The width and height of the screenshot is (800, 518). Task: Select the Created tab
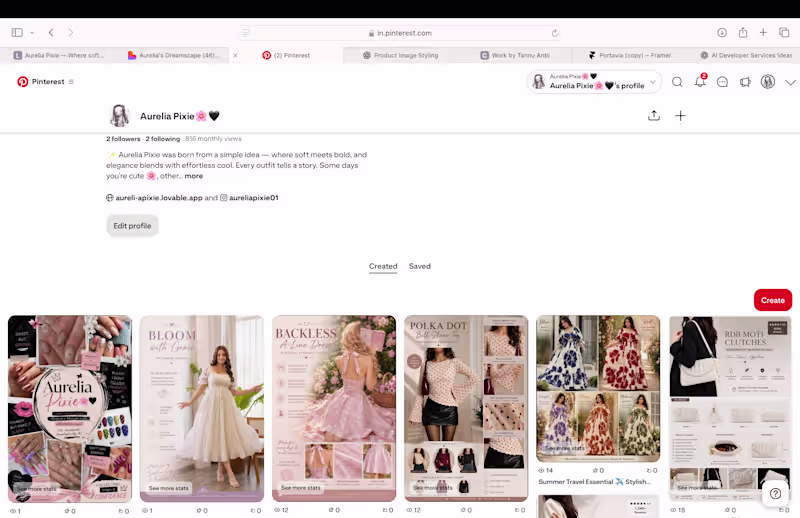[383, 266]
